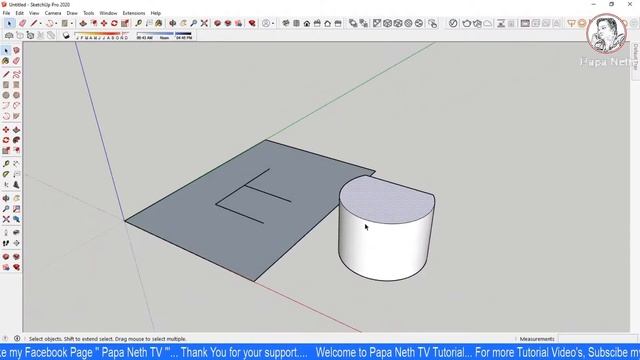Open the Extensions menu

coord(133,13)
